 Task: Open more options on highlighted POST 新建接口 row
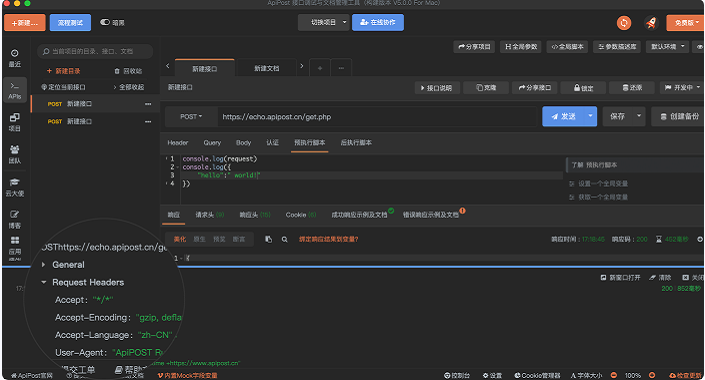pyautogui.click(x=148, y=104)
